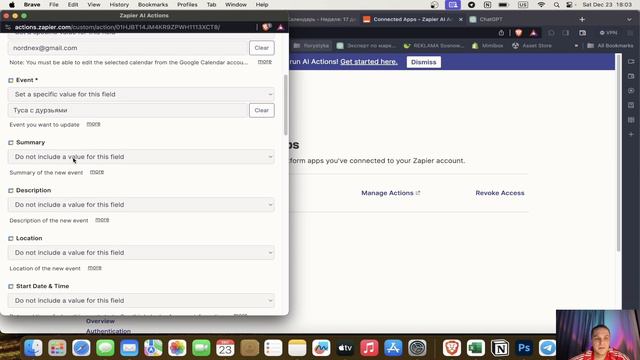The width and height of the screenshot is (640, 360).
Task: Select Connected Apps - Zapier AI tab
Action: coord(413,19)
